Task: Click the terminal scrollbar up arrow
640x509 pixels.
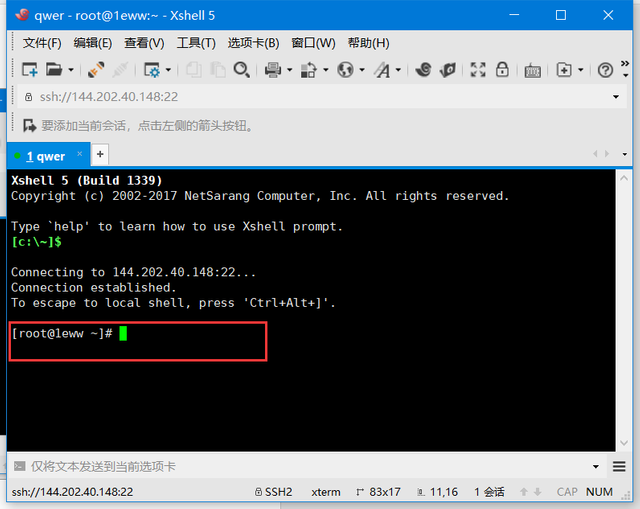Action: pos(624,178)
